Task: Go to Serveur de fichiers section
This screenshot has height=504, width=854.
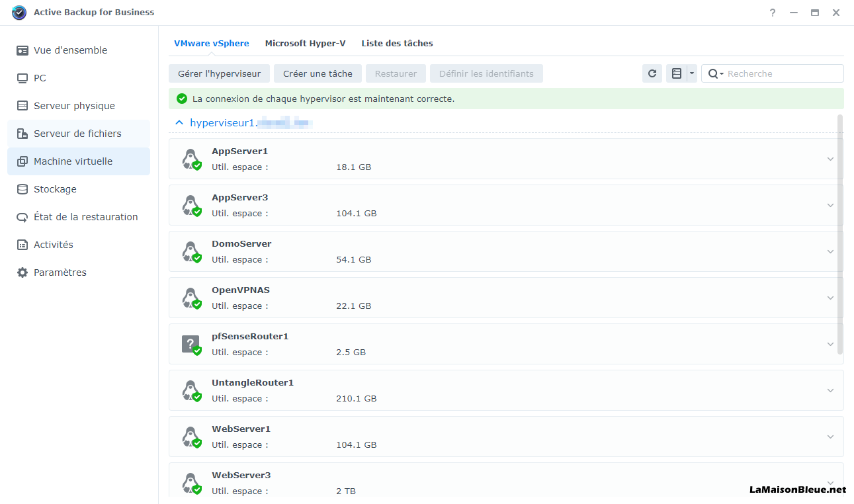Action: coord(79,134)
